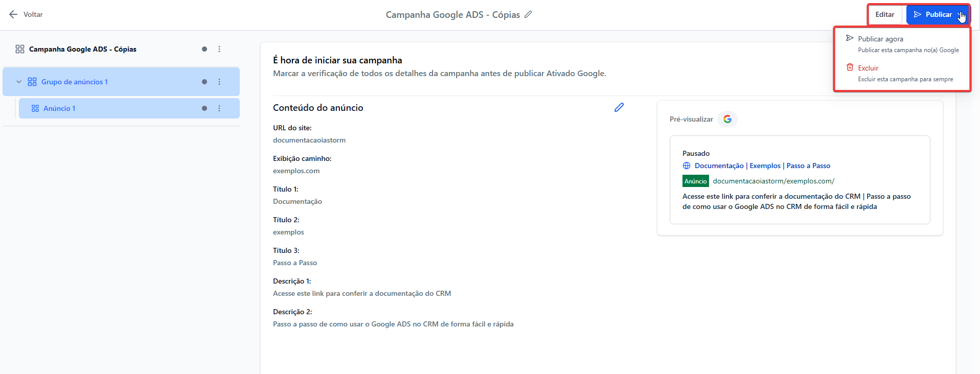Click the green Anúncio badge in preview
The height and width of the screenshot is (374, 980).
[x=695, y=181]
